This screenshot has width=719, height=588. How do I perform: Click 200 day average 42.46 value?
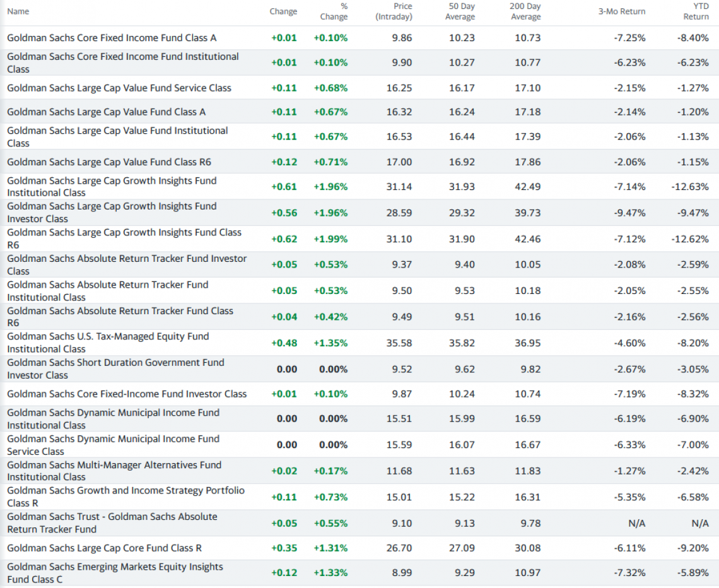pos(528,239)
